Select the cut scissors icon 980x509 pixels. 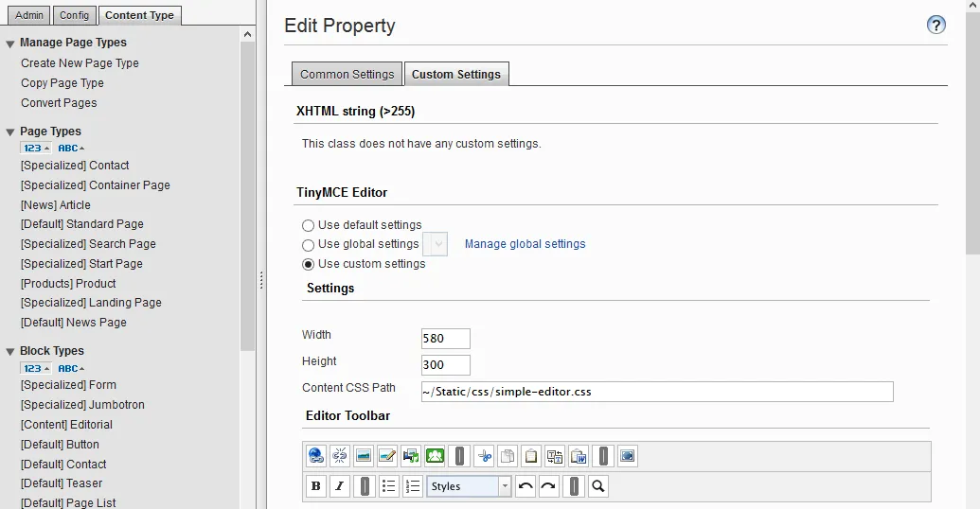pyautogui.click(x=485, y=456)
